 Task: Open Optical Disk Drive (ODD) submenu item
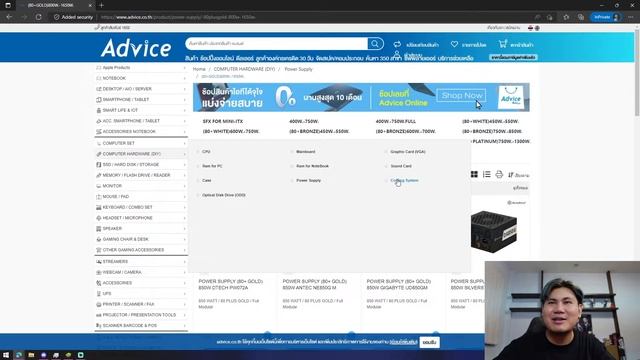point(224,195)
